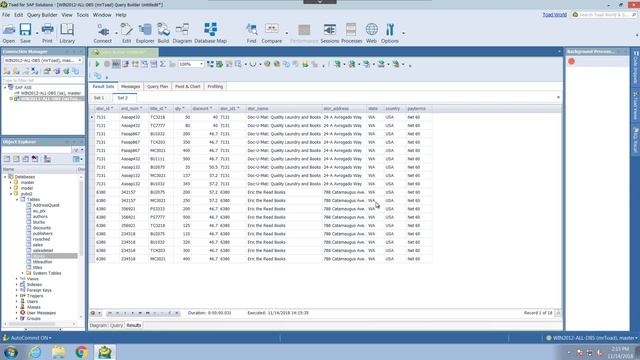The width and height of the screenshot is (640, 360).
Task: Open the Processes tool
Action: pos(351,33)
